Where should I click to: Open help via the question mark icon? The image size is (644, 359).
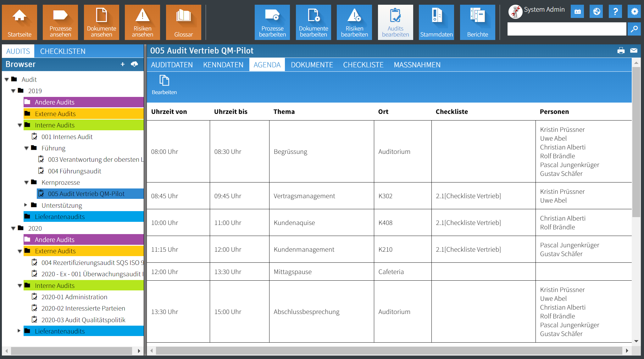pos(615,11)
